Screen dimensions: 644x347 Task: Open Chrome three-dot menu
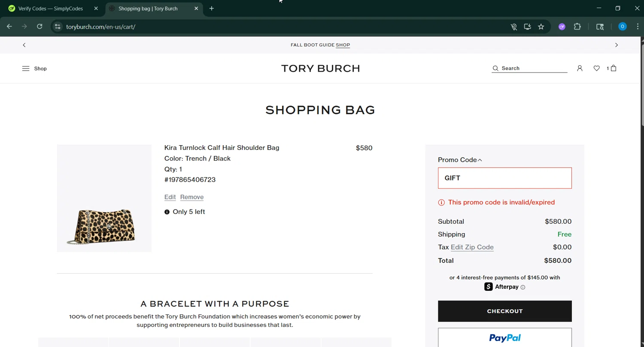(638, 27)
